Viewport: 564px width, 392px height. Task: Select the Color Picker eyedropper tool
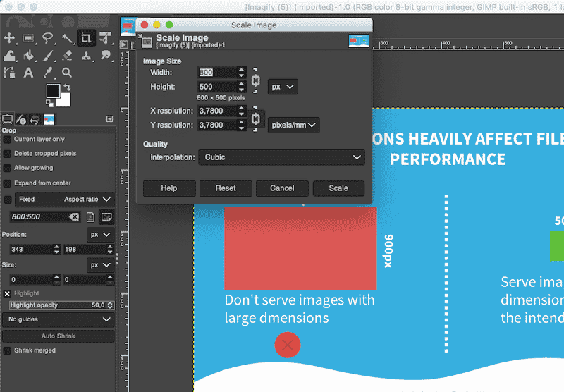(x=47, y=73)
